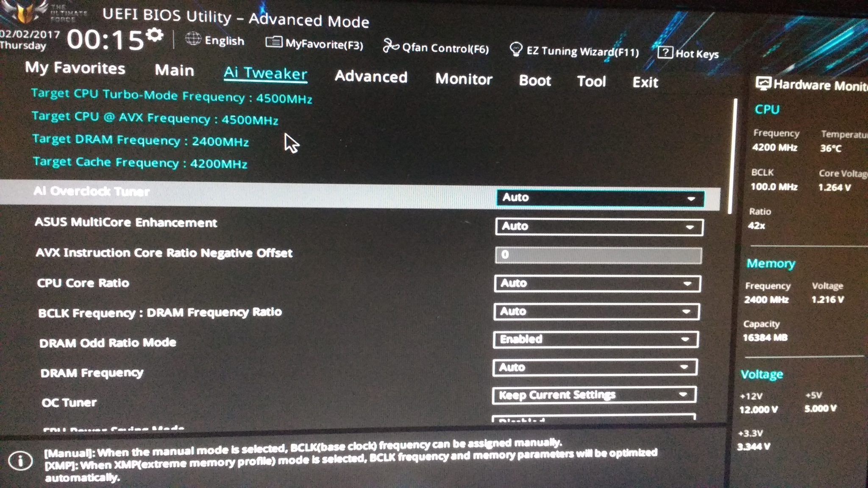868x488 pixels.
Task: Expand ASUS MultiCore Enhancement dropdown
Action: pos(599,227)
